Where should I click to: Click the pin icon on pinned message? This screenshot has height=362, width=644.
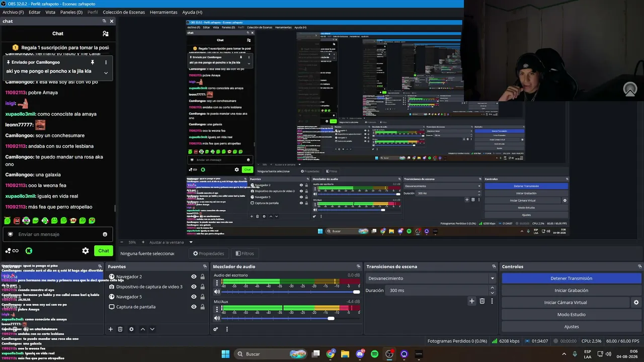tap(93, 62)
